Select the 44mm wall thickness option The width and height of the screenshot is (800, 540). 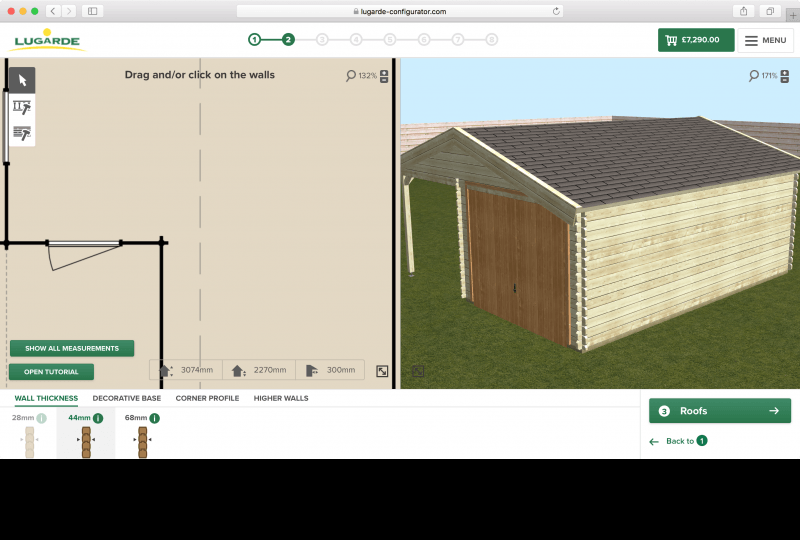[x=86, y=434]
